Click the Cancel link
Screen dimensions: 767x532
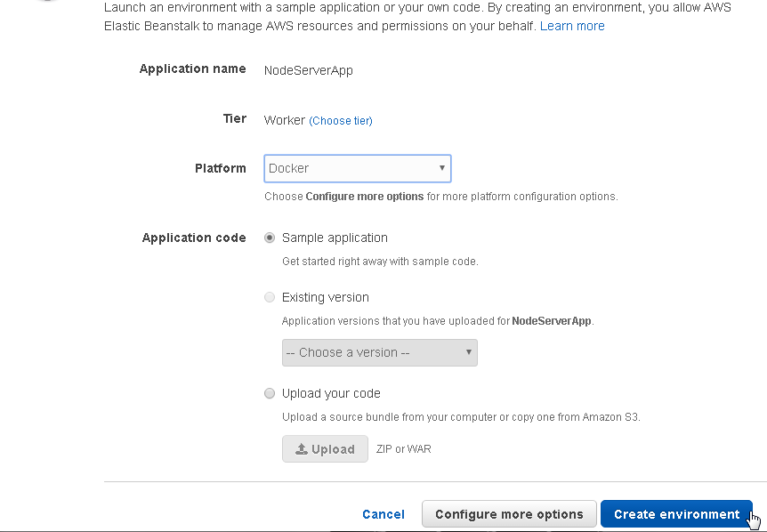point(383,514)
